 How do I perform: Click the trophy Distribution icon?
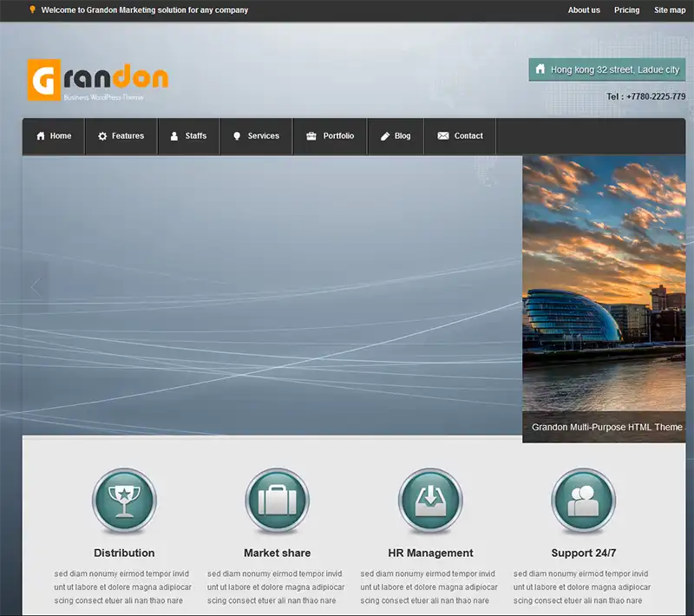click(x=124, y=501)
